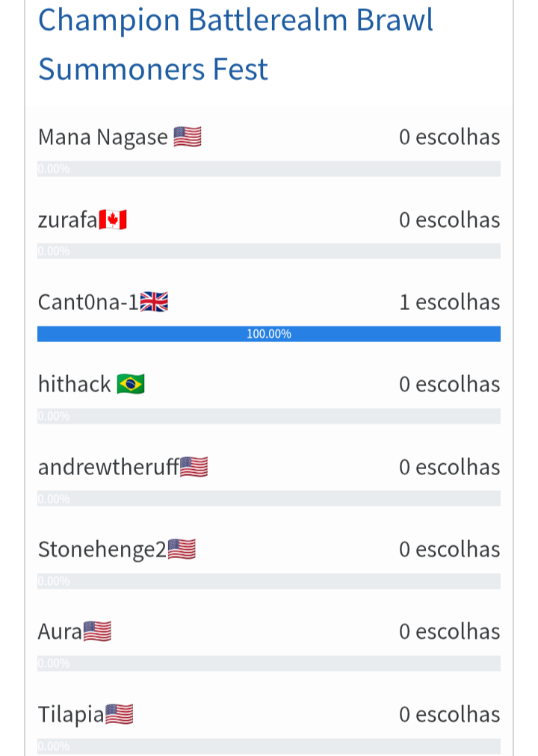
Task: Click the '1 escolhas' count for Cant0na-1
Action: coord(450,303)
